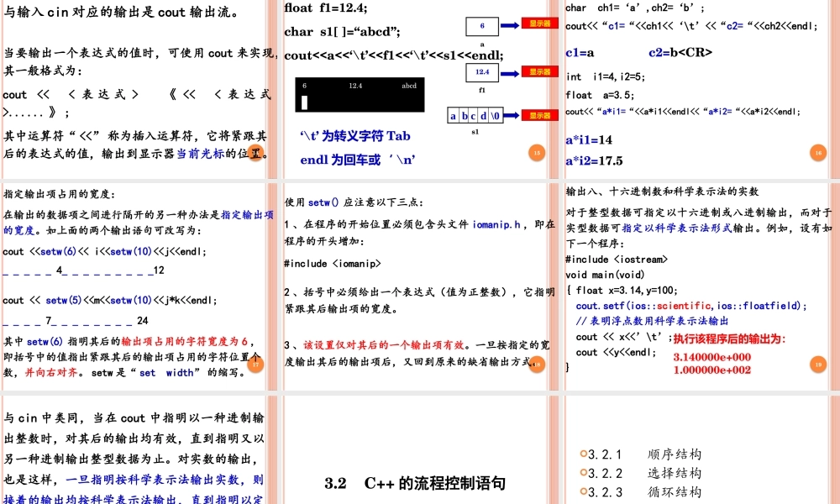Viewport: 840px width, 504px height.
Task: Click page badge 17 on the setw slide
Action: pyautogui.click(x=255, y=365)
